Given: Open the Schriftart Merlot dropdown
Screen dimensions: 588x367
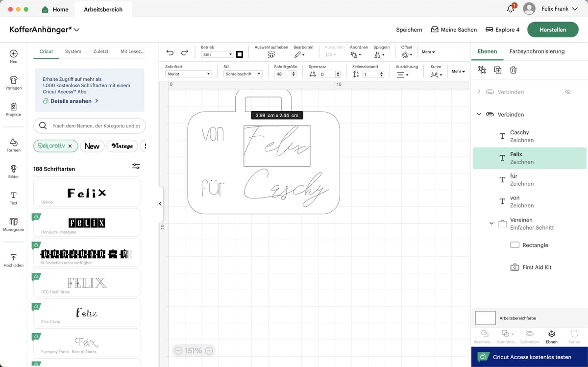Looking at the screenshot, I should click(188, 74).
